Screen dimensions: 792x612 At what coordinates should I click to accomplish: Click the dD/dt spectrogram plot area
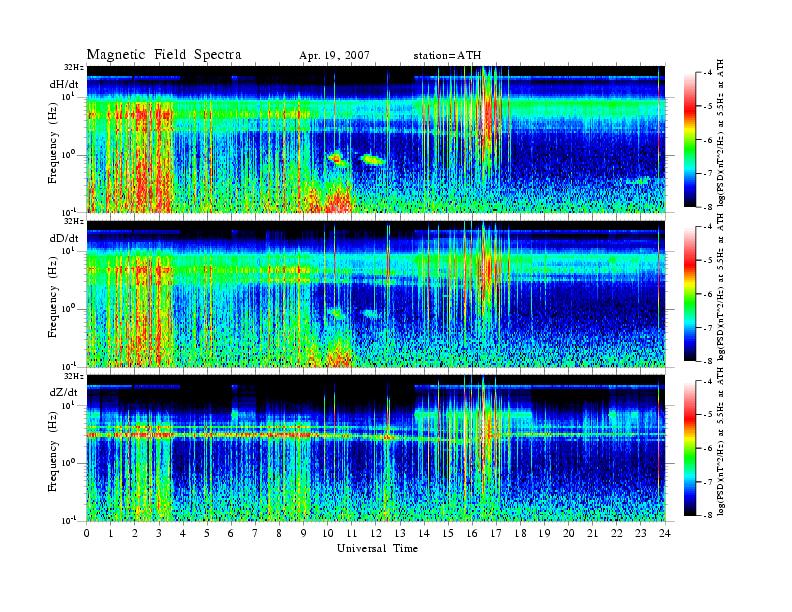[376, 294]
